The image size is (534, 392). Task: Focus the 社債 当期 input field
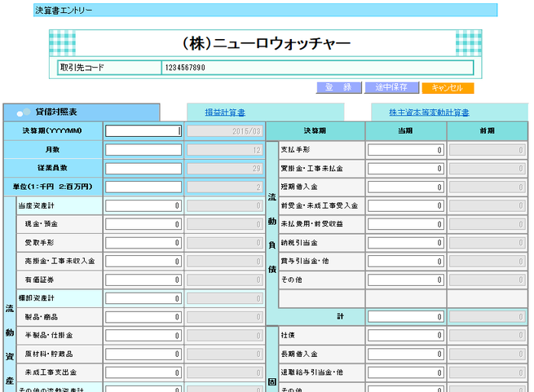tap(405, 336)
